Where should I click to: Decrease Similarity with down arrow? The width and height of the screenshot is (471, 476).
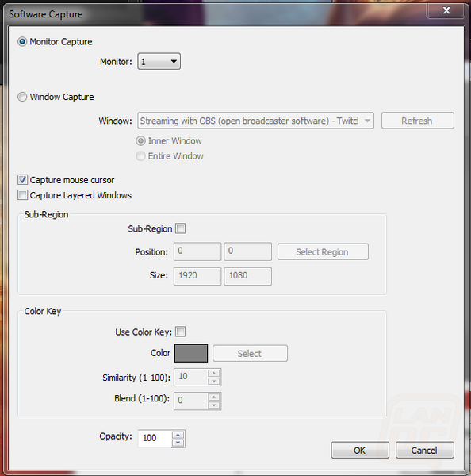(x=214, y=382)
